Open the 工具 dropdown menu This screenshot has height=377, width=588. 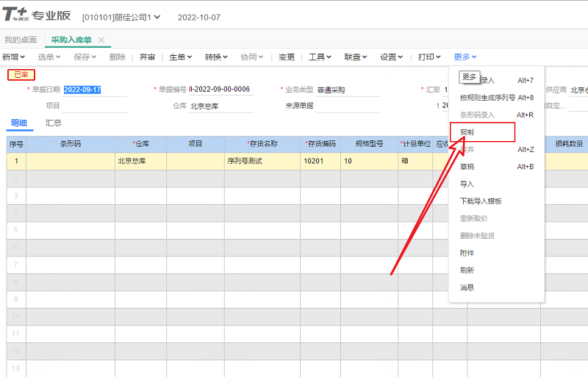[x=320, y=57]
